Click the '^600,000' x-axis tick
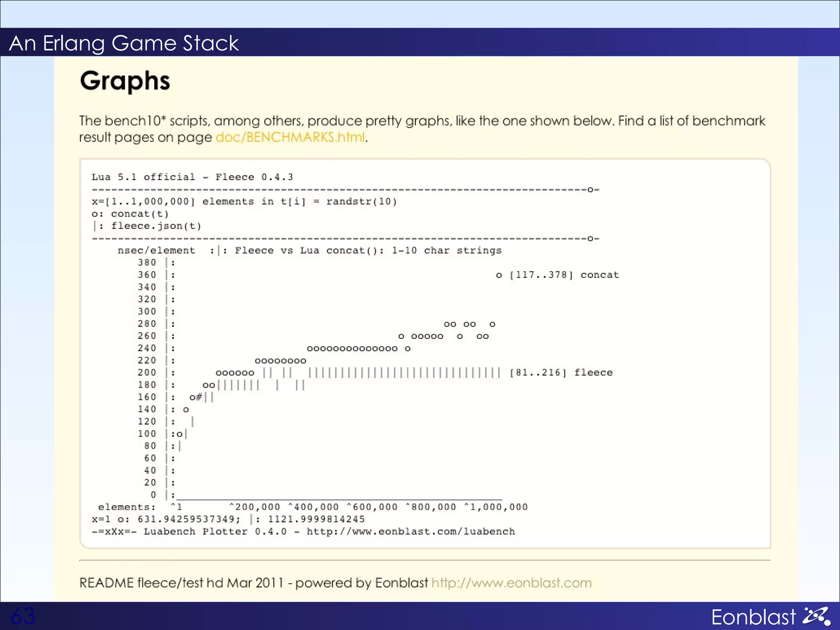The image size is (840, 630). coord(372,507)
